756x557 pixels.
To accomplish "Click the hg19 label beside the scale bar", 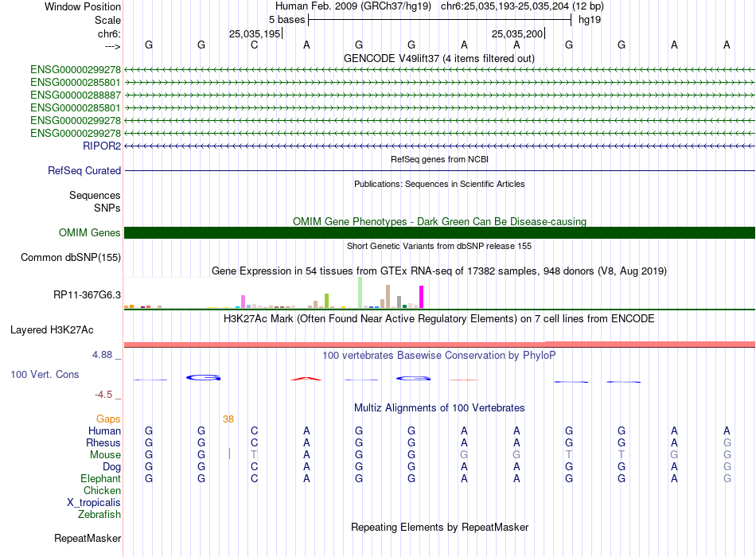I will (x=590, y=20).
